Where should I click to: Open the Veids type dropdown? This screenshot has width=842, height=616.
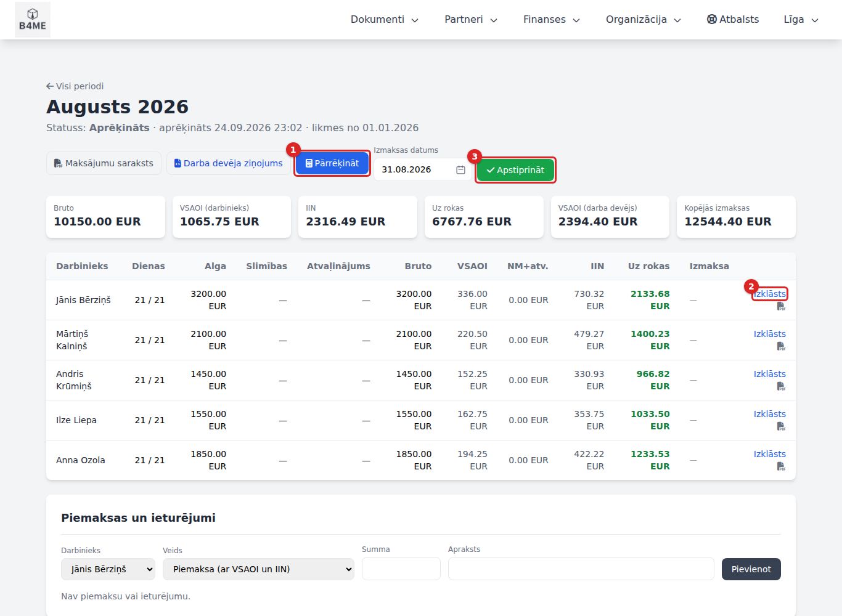[258, 569]
